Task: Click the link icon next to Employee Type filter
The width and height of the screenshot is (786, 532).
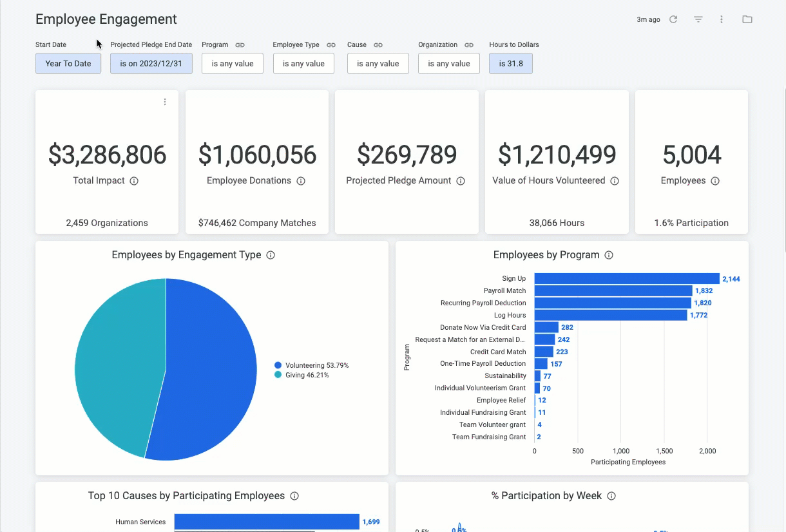Action: coord(331,45)
